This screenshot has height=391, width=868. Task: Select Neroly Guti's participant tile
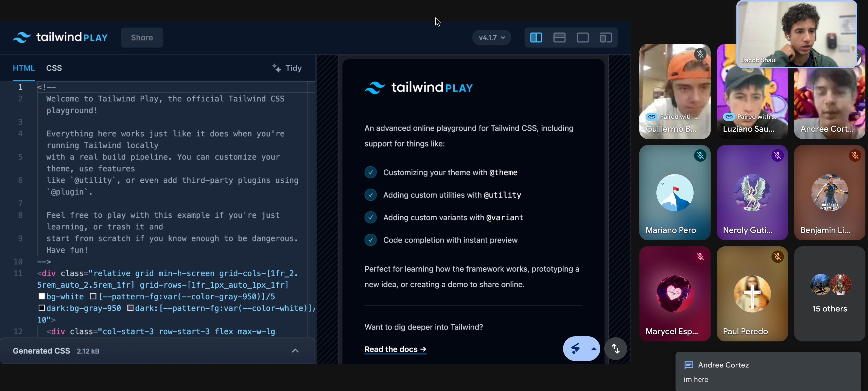coord(752,193)
